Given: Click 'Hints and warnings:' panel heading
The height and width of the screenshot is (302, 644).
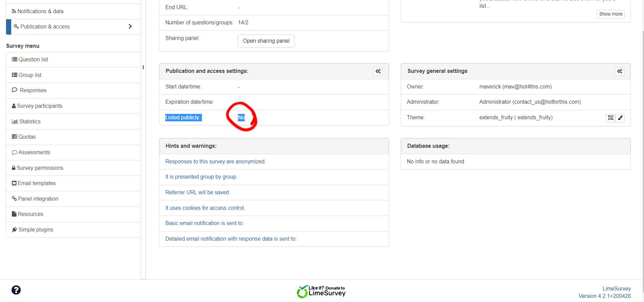Looking at the screenshot, I should 191,146.
